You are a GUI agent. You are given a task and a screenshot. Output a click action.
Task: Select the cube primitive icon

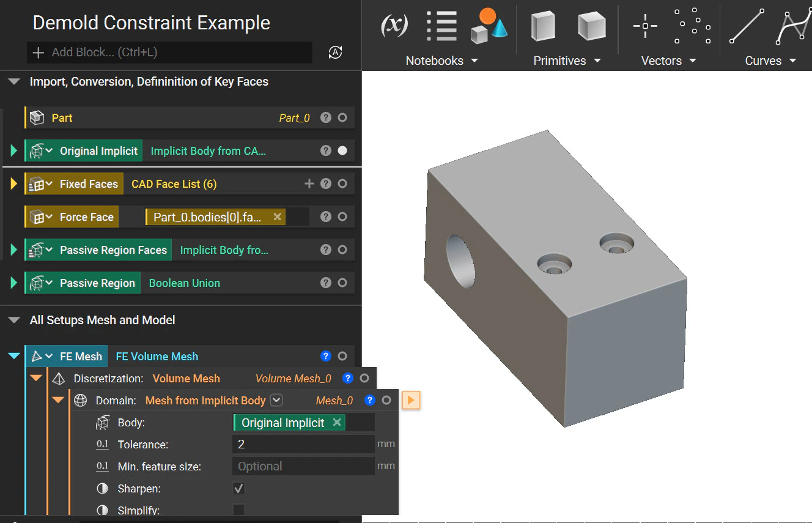click(591, 26)
